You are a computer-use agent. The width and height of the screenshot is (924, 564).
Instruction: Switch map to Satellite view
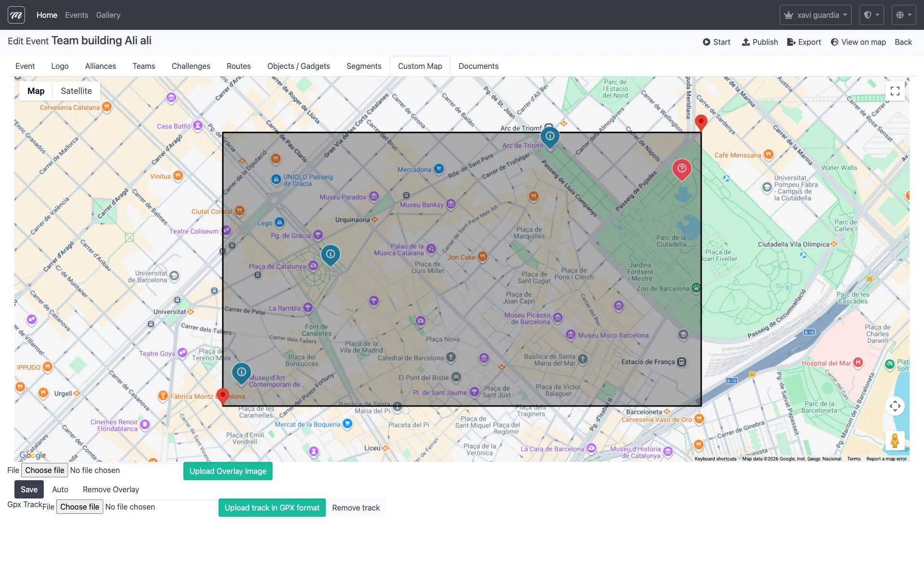pyautogui.click(x=76, y=91)
